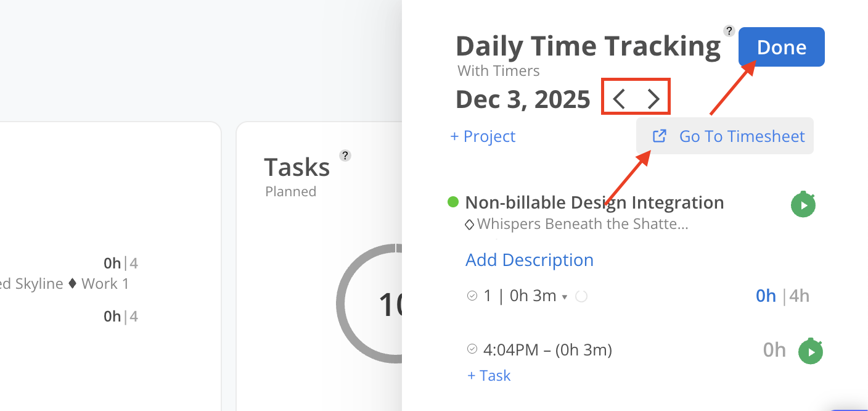This screenshot has height=411, width=868.
Task: Start the stopwatch on the 4:04PM task
Action: tap(811, 351)
